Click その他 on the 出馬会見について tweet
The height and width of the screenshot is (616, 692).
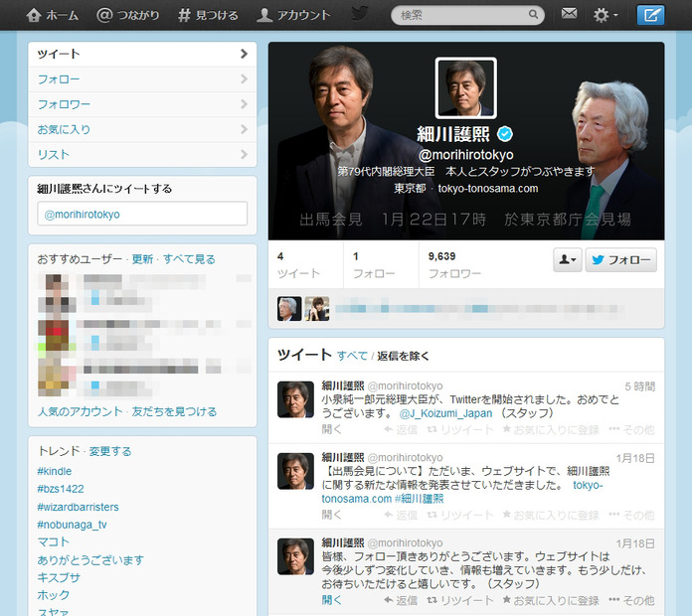631,515
